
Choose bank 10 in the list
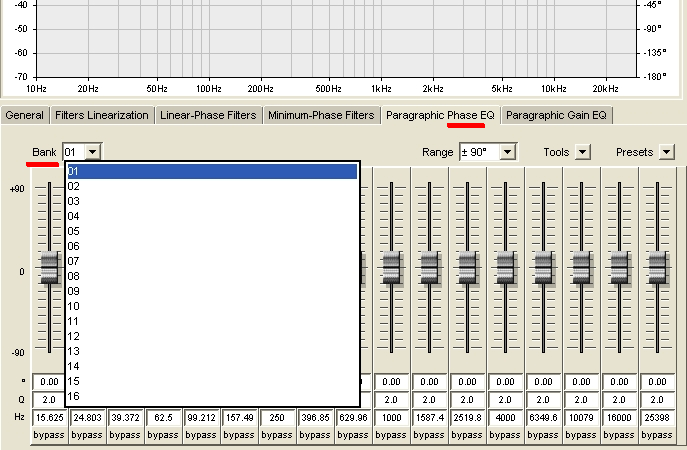[x=212, y=306]
